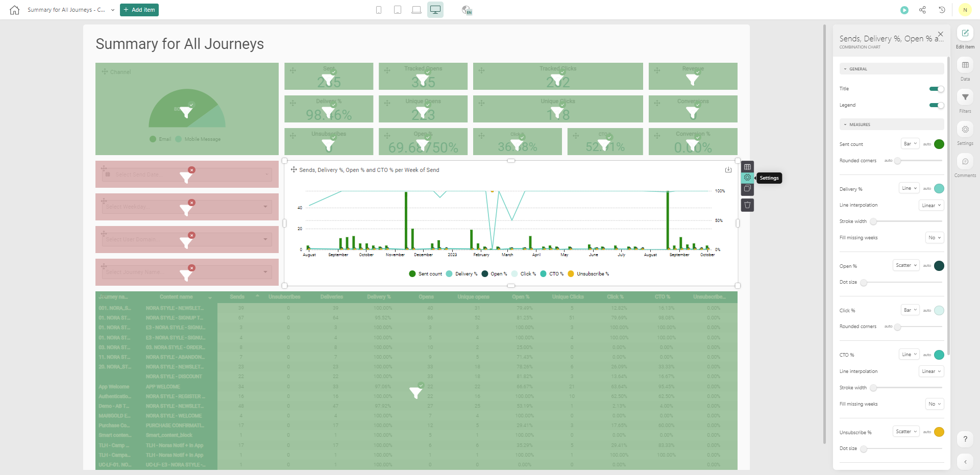Click the Unsubscribe % yellow color swatch
The image size is (980, 475).
(939, 432)
